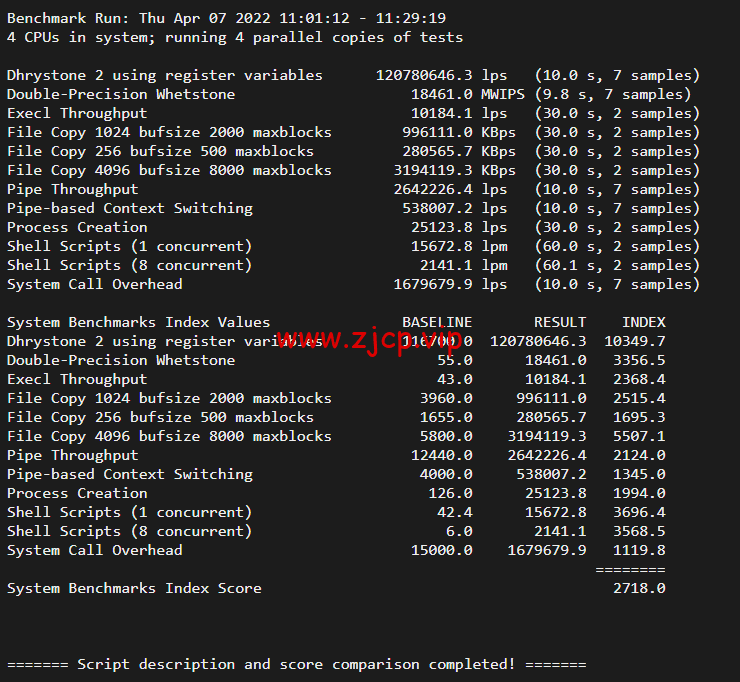Select the index value '2515.4'

tap(639, 398)
